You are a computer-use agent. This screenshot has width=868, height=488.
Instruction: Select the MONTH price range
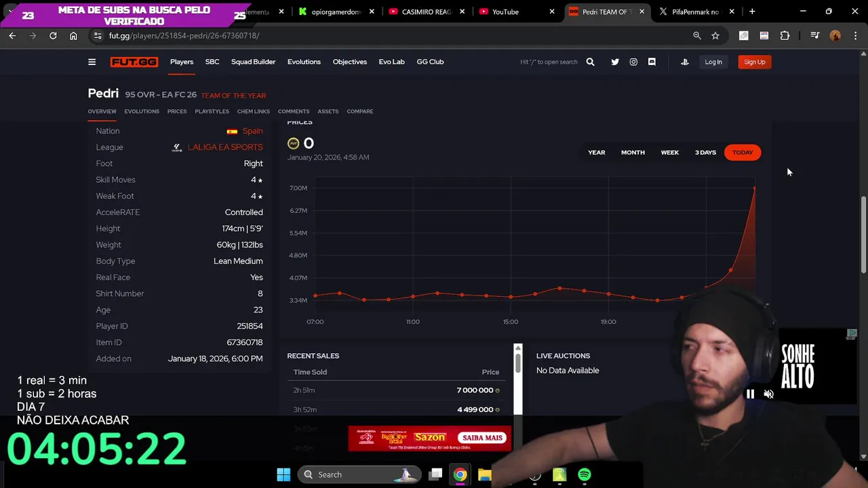633,152
